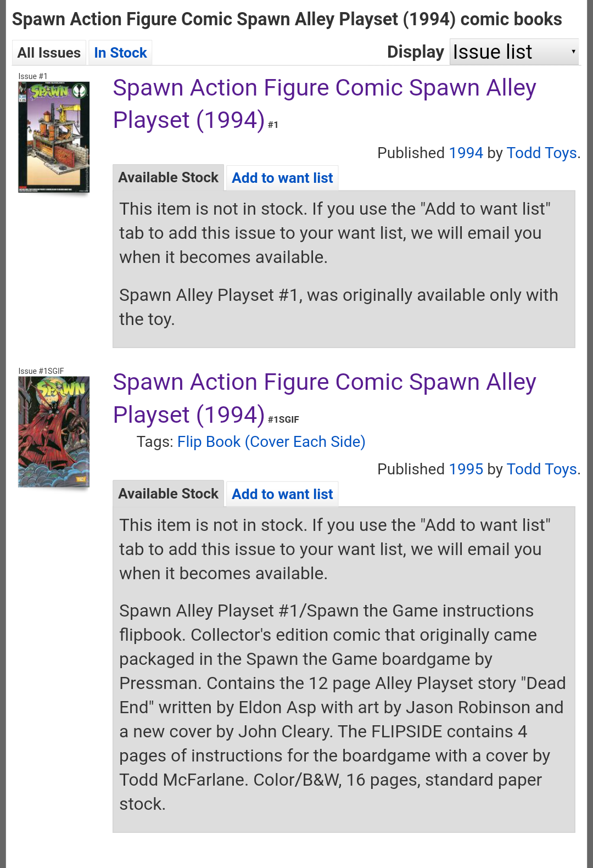Select Available Stock tab for issue #1

coord(168,177)
